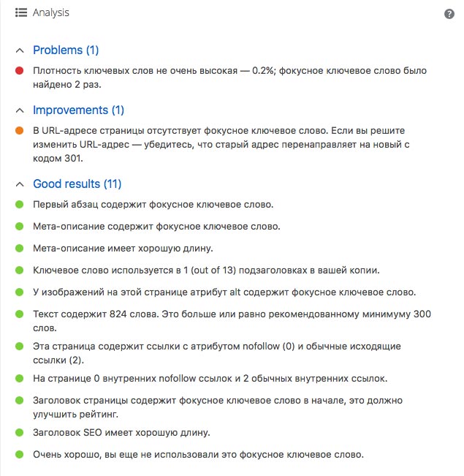
Task: Click green bullet for first paragraph result
Action: tap(19, 205)
